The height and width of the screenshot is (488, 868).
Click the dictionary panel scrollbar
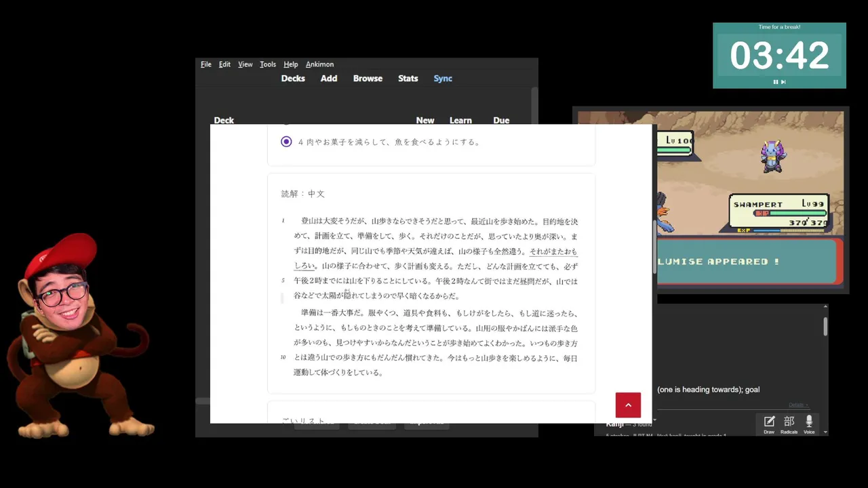pyautogui.click(x=825, y=327)
